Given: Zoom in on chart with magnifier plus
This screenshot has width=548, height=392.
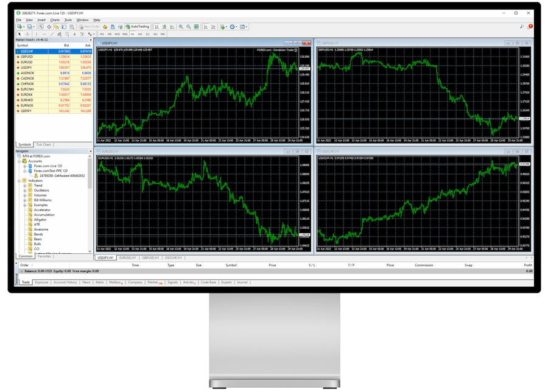Looking at the screenshot, I should click(181, 27).
